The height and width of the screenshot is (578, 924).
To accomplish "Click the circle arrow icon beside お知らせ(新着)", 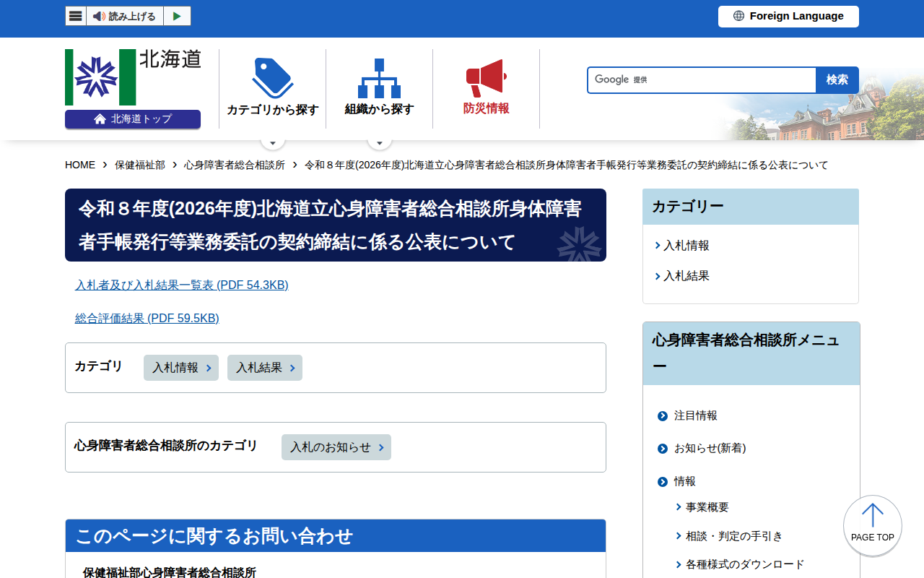I will tap(663, 449).
